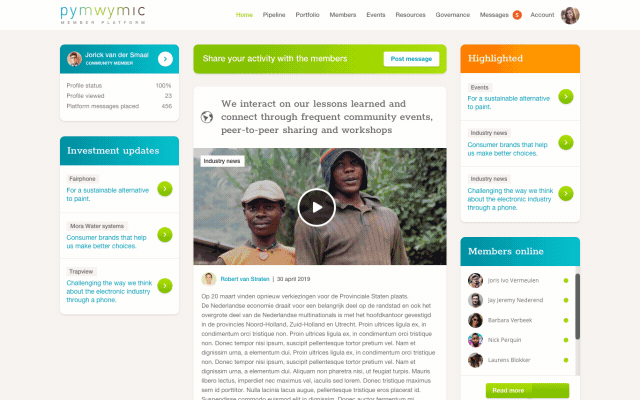The height and width of the screenshot is (400, 640).
Task: Open the Mora Water systems arrow icon
Action: [165, 235]
